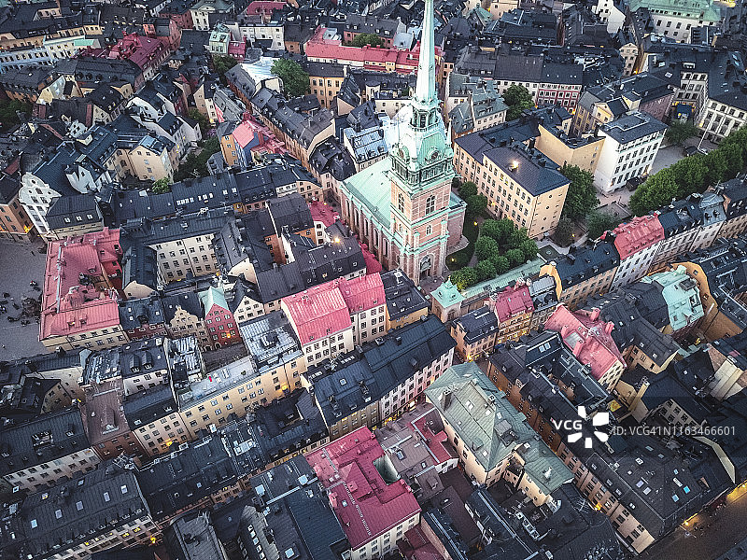Click the pale green roof at lower center

pyautogui.click(x=481, y=415)
